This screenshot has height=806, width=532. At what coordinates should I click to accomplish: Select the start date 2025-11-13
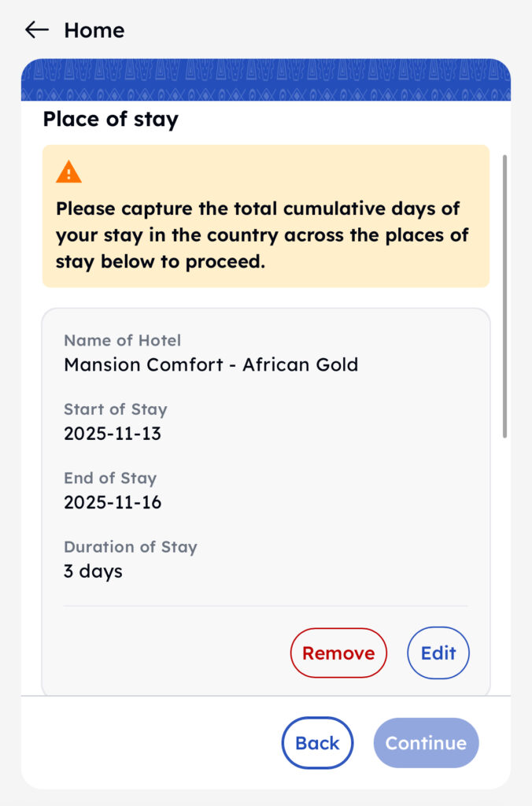point(113,433)
